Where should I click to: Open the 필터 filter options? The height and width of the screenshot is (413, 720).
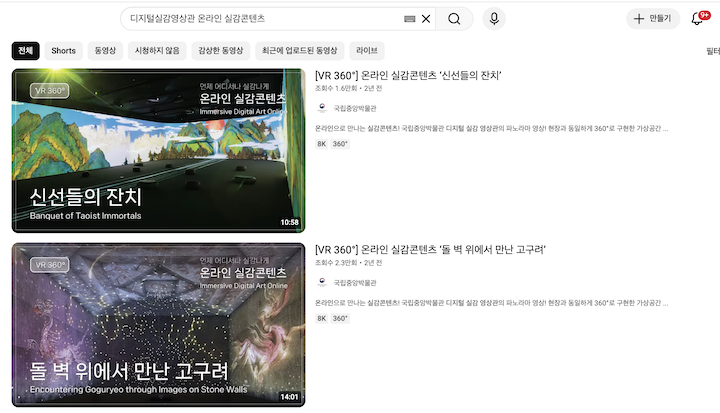tap(713, 51)
